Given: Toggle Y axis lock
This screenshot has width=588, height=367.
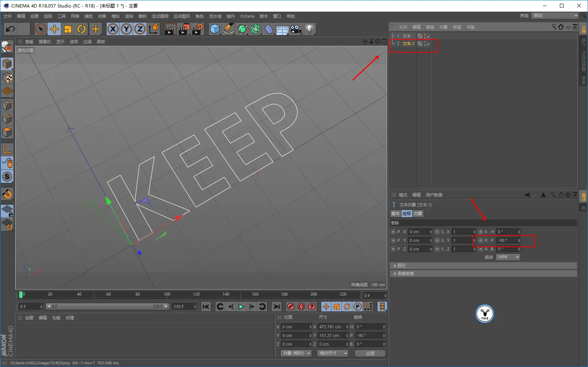Looking at the screenshot, I should pyautogui.click(x=126, y=29).
